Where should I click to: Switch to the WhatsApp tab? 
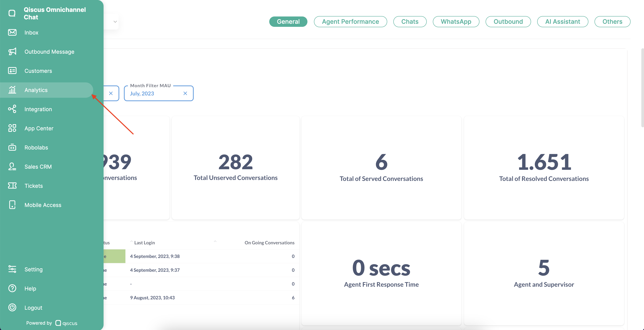click(456, 21)
